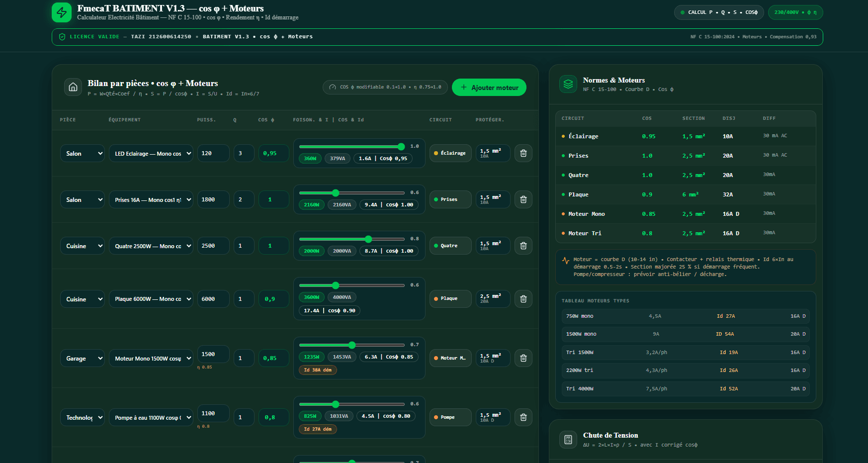
Task: Click the Id 38A dém badge
Action: pos(318,370)
